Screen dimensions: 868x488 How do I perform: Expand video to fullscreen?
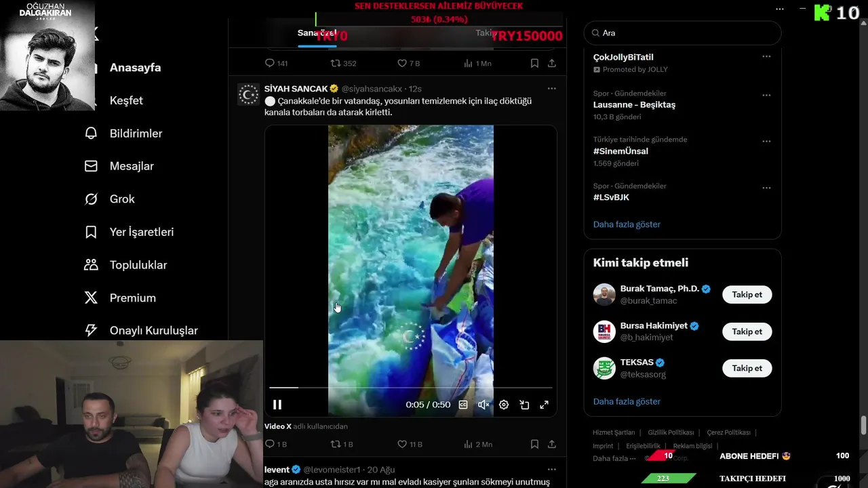point(544,405)
